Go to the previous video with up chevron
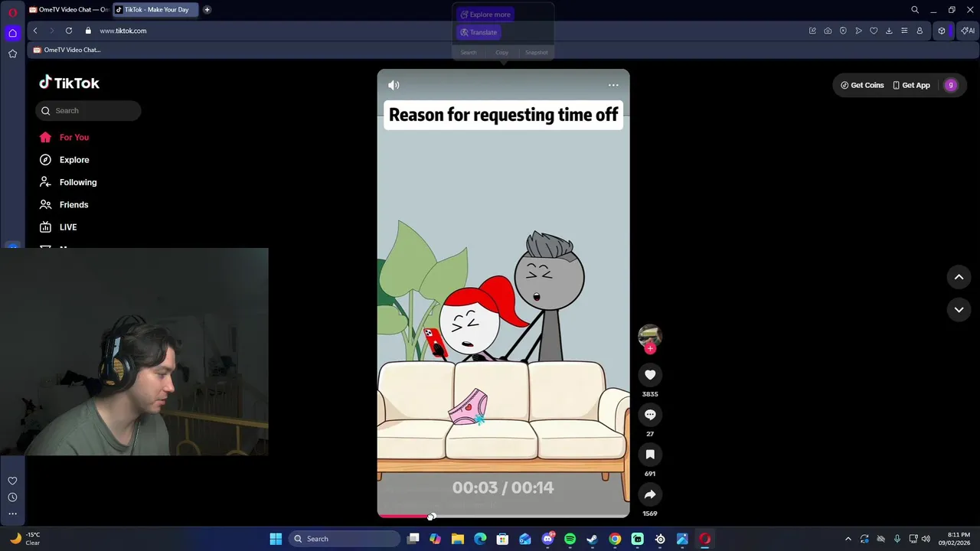 click(x=959, y=277)
